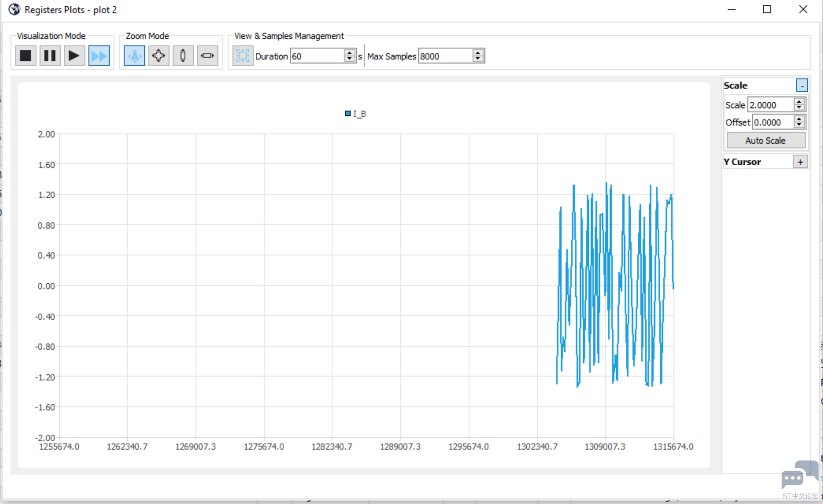Increase Scale value using up arrow

click(799, 102)
